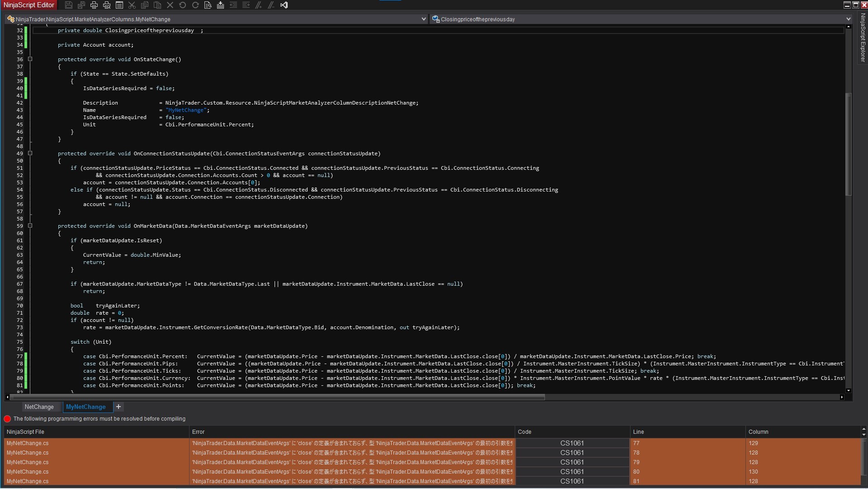The width and height of the screenshot is (868, 489).
Task: Select the error row for line 77
Action: click(317, 443)
